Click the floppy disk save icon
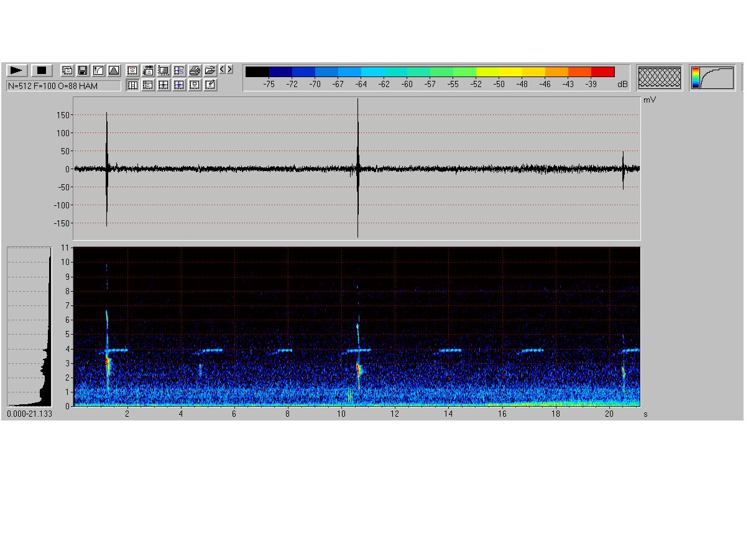 coord(83,70)
